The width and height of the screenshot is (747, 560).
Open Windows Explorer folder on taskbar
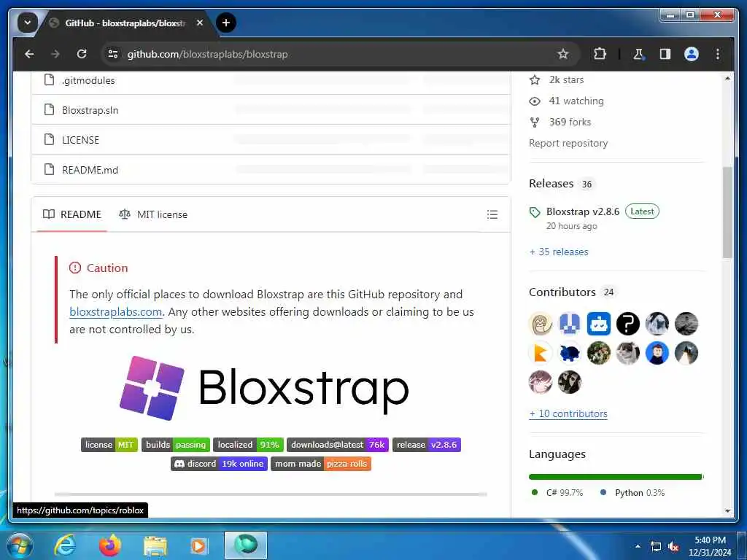(155, 545)
